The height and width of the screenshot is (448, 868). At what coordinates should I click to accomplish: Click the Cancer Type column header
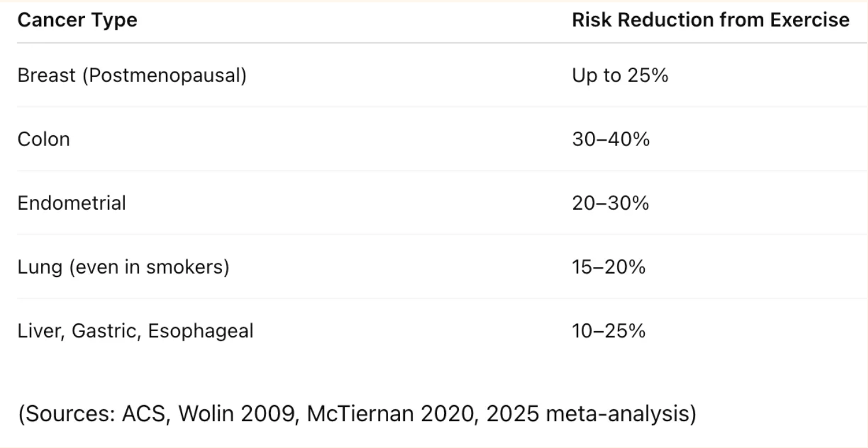77,20
